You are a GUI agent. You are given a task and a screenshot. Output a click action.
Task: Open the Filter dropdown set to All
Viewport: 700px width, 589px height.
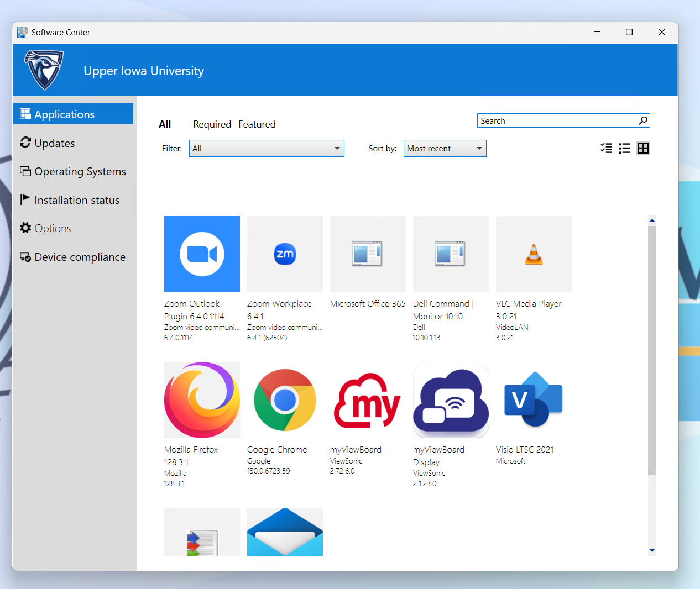click(267, 148)
